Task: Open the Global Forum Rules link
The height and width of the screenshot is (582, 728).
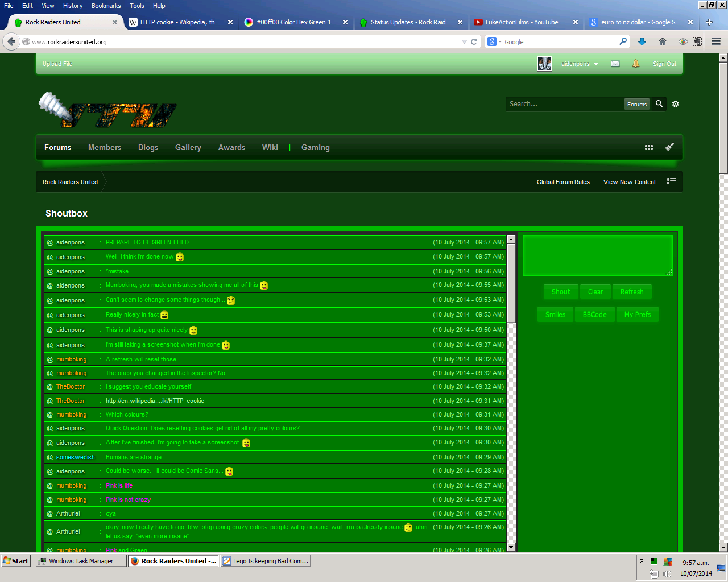Action: (563, 182)
